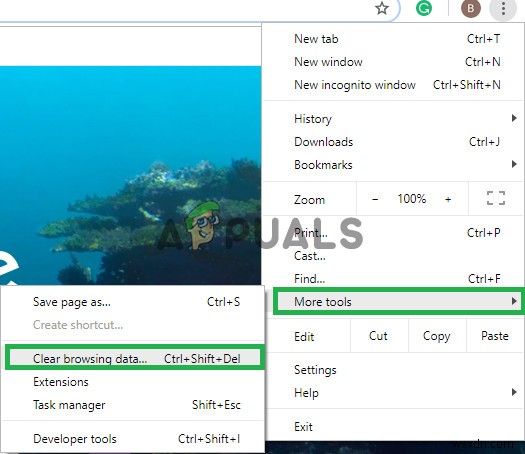Screen dimensions: 525x454
Task: Increase zoom with the plus button
Action: 448,200
